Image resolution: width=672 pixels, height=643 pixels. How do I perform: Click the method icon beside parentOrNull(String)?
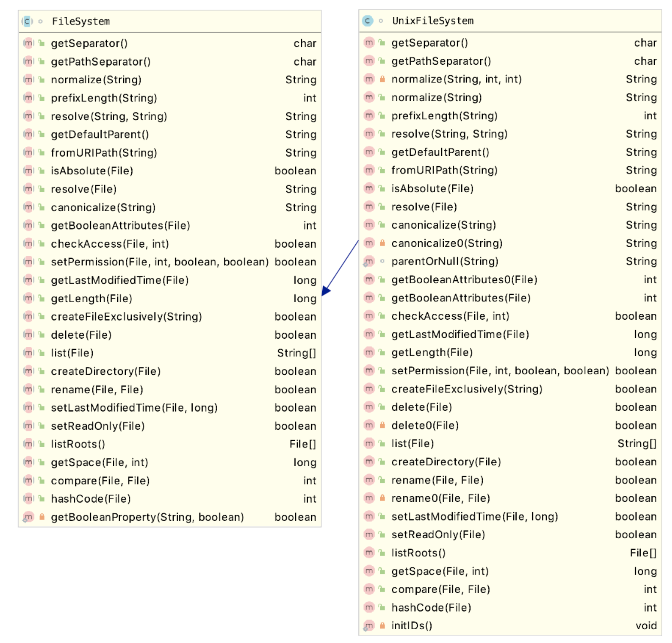(369, 261)
